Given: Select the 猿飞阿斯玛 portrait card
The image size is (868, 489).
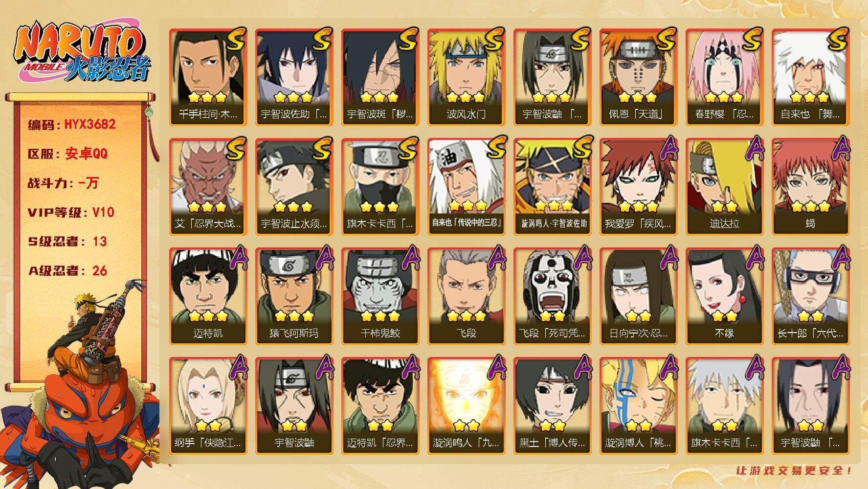Looking at the screenshot, I should point(294,296).
